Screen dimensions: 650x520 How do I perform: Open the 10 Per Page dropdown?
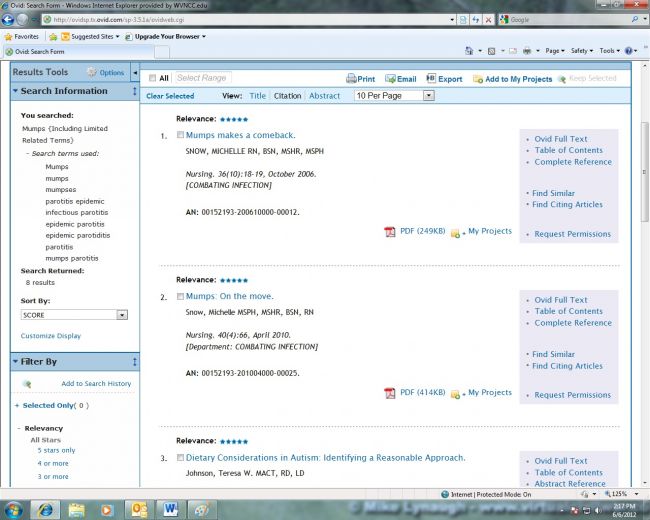pyautogui.click(x=429, y=96)
